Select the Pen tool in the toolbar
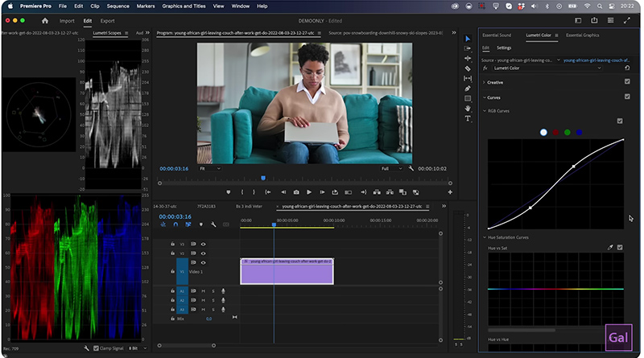The width and height of the screenshot is (644, 358). [x=468, y=88]
